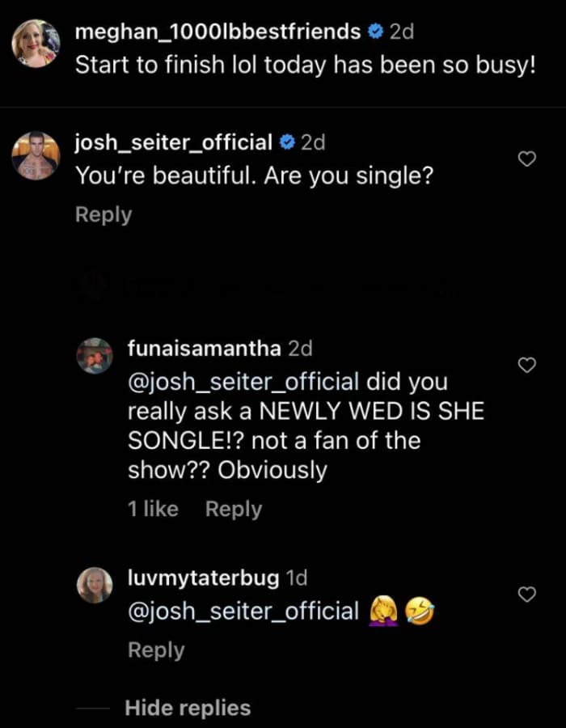Collapse the thread with Hide replies
This screenshot has height=728, width=566.
188,708
